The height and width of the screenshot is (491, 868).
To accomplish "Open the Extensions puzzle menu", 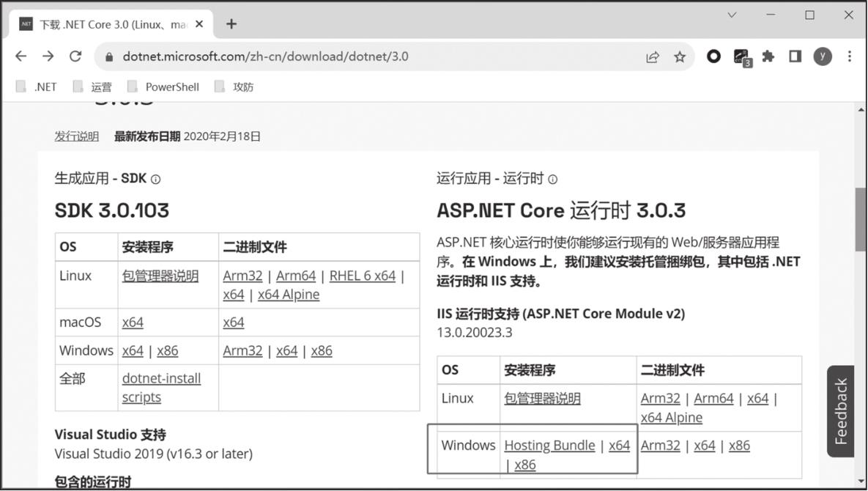I will [768, 56].
